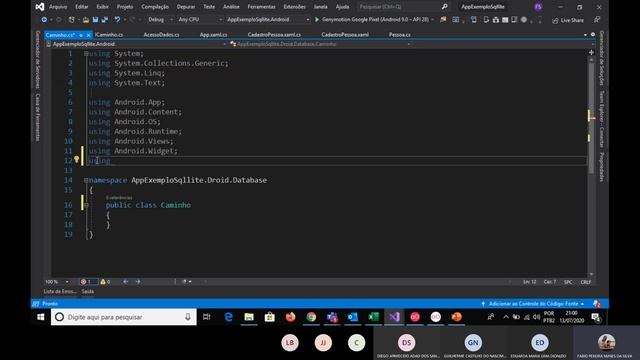Open the Any CPU platform dropdown

pyautogui.click(x=200, y=20)
